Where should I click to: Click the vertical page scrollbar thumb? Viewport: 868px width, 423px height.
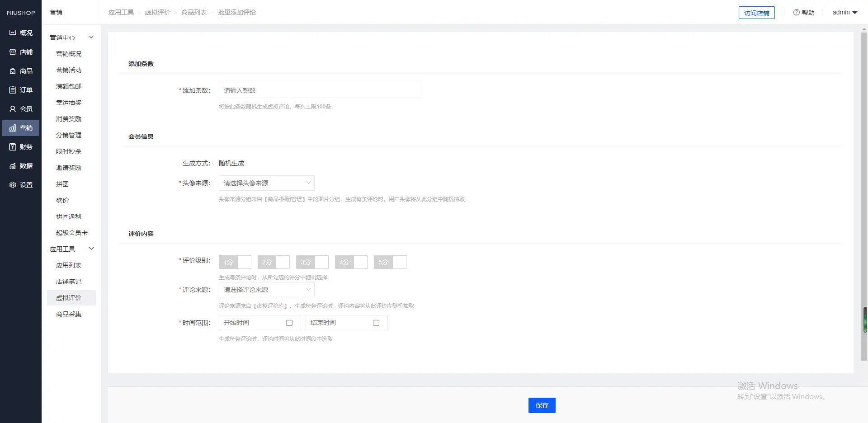point(865,320)
